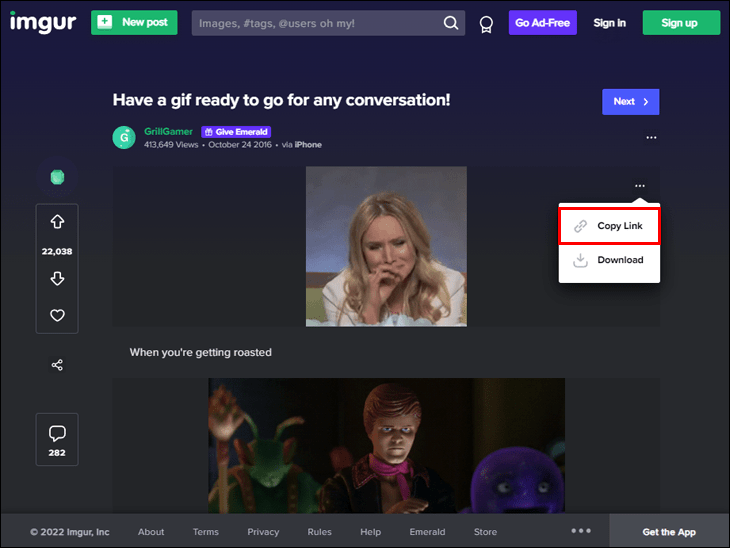The image size is (730, 548).
Task: Open Emerald footer link
Action: [x=427, y=532]
